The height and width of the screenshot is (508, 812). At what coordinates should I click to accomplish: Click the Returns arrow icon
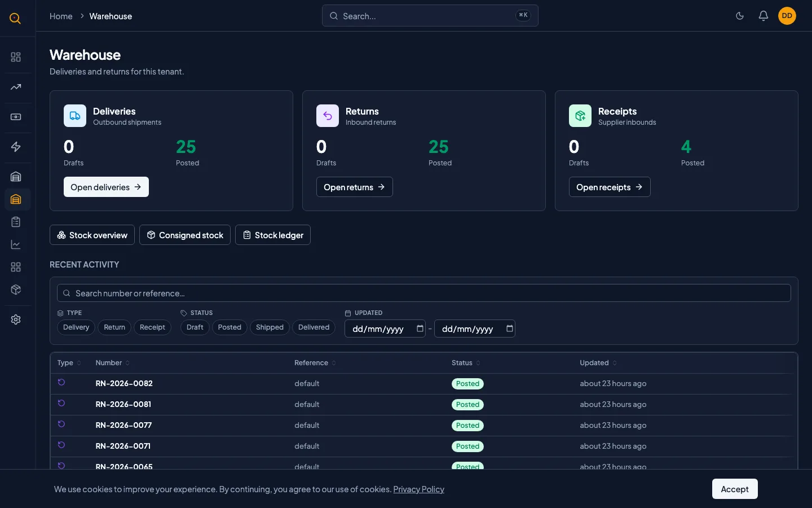pyautogui.click(x=328, y=116)
